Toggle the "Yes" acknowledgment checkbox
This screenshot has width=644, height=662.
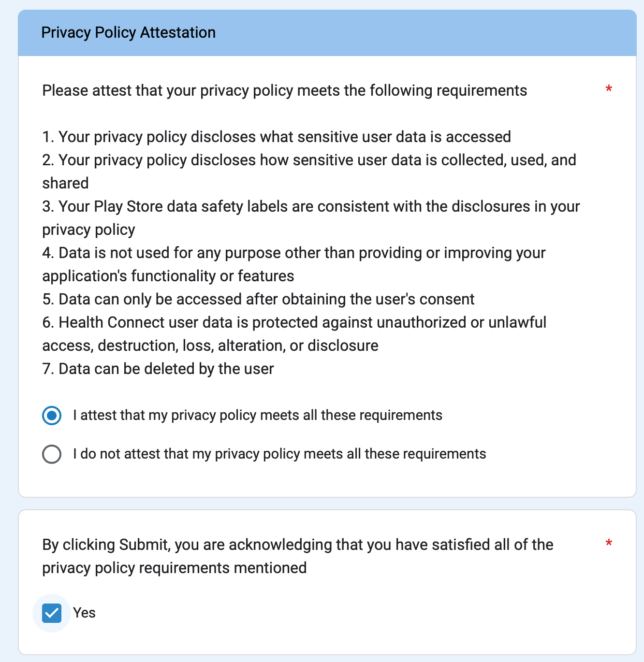(x=52, y=613)
